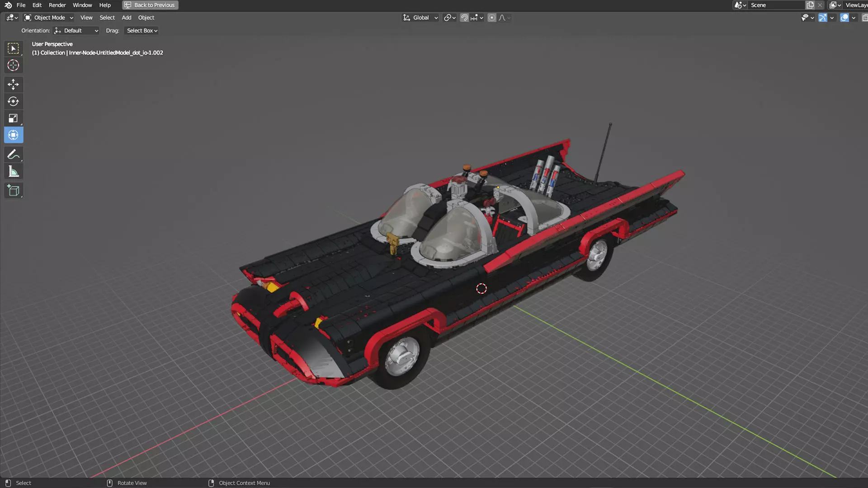868x488 pixels.
Task: Select the Move tool
Action: (13, 84)
